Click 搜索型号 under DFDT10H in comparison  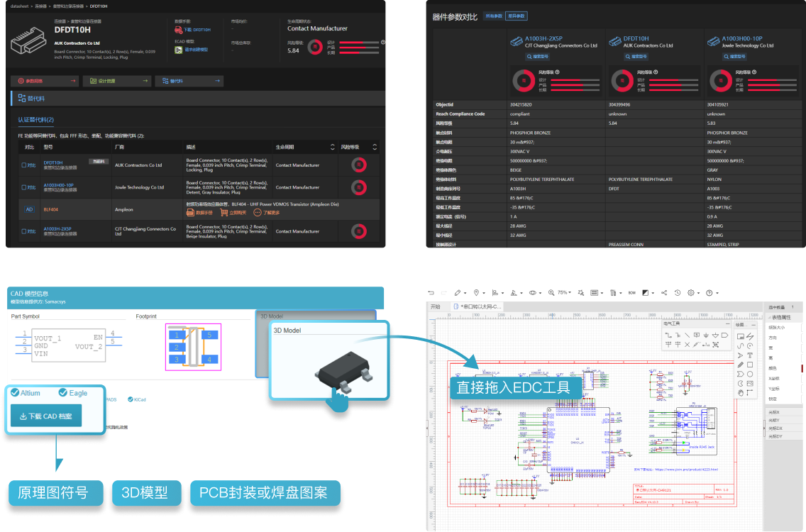click(636, 57)
